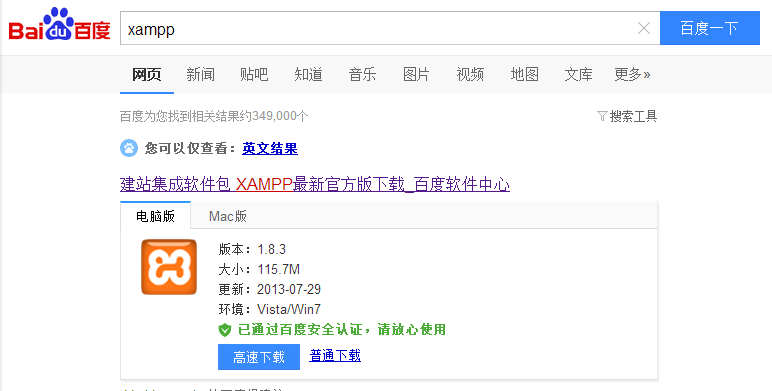This screenshot has width=772, height=391.
Task: Click the 百度一下 search button
Action: (x=709, y=28)
